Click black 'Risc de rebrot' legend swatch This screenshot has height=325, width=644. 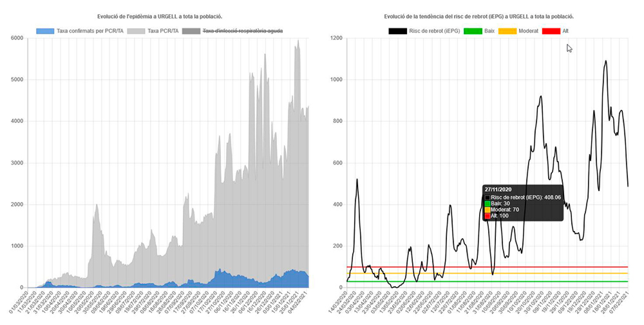pyautogui.click(x=397, y=30)
